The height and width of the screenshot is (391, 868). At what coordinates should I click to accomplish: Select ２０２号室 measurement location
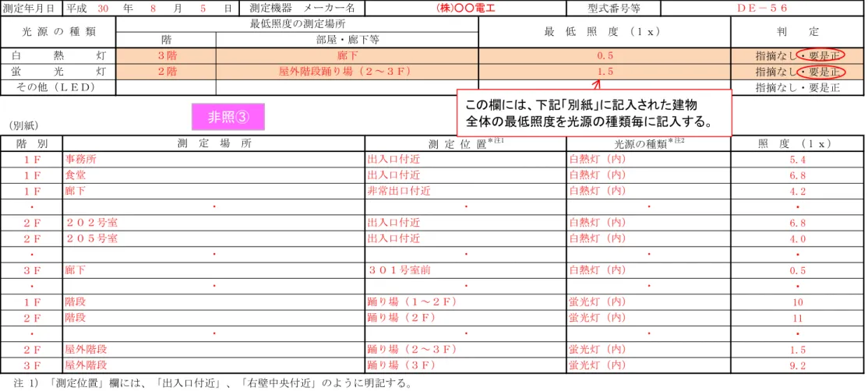coord(91,223)
